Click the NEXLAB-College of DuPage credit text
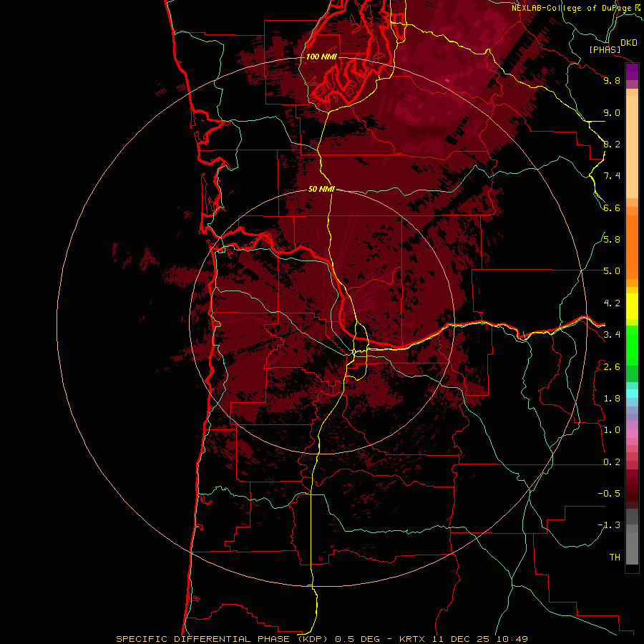 tap(571, 8)
